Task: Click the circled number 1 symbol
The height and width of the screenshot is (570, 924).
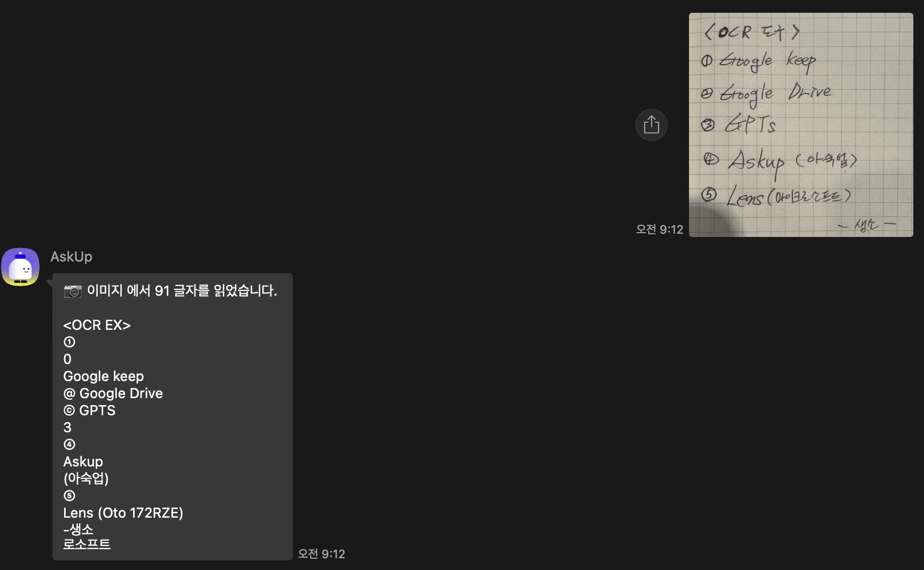Action: coord(69,342)
